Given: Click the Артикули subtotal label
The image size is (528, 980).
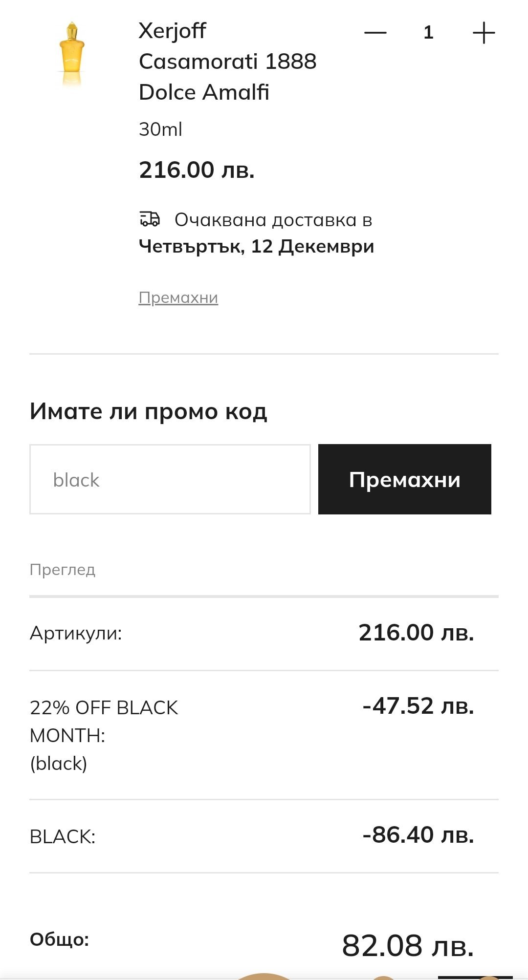Looking at the screenshot, I should tap(76, 633).
